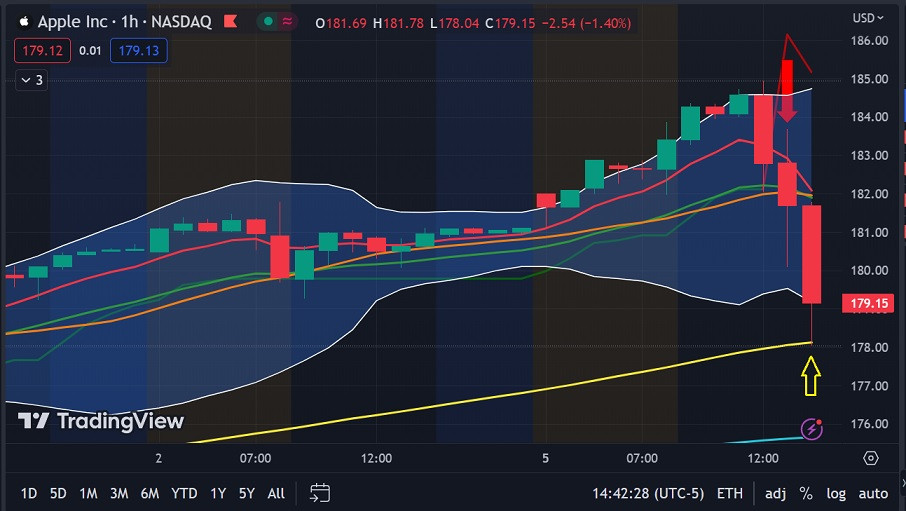The height and width of the screenshot is (511, 906).
Task: Open the go-to-date calendar icon
Action: [320, 493]
